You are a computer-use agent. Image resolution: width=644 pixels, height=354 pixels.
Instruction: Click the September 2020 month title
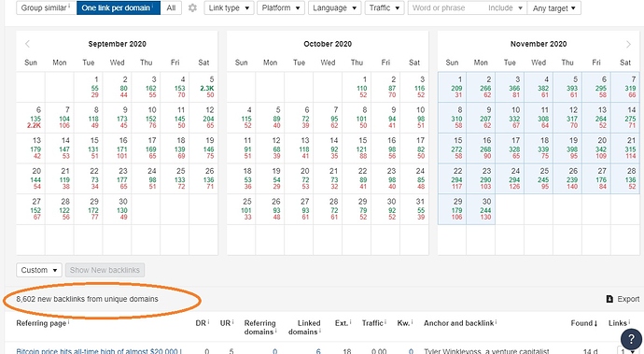coord(117,44)
